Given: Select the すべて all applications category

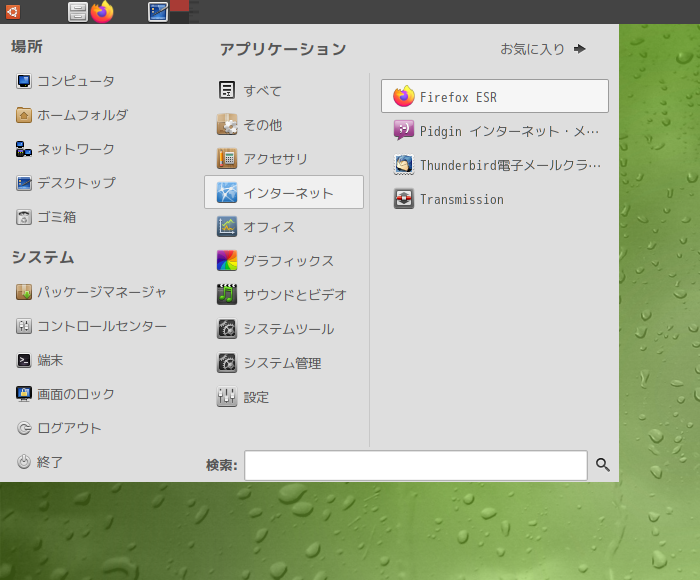Looking at the screenshot, I should point(284,91).
